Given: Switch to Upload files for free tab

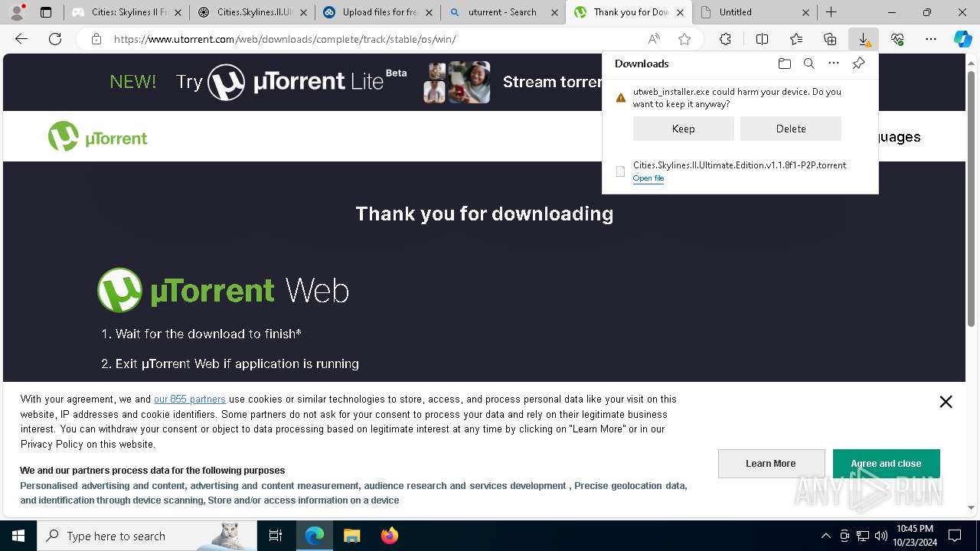Looking at the screenshot, I should click(x=379, y=12).
